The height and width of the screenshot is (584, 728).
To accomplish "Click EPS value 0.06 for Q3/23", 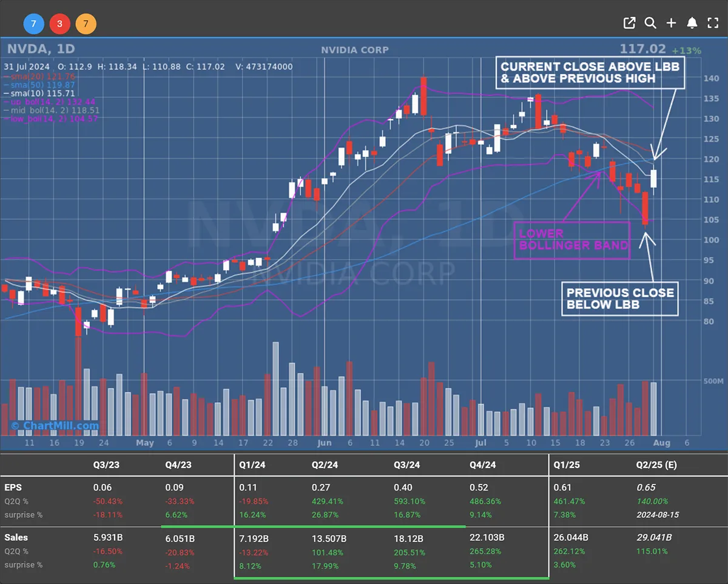I will coord(102,487).
